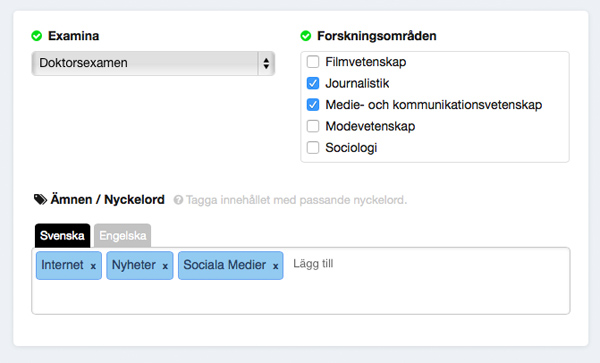This screenshot has width=600, height=363.
Task: Click the up-down arrows of the Examina select
Action: pos(266,63)
